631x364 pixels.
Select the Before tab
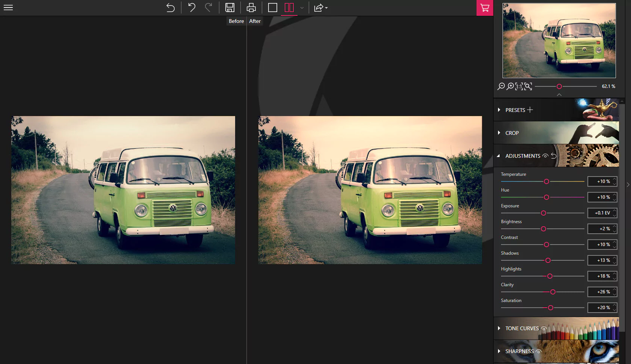click(236, 21)
